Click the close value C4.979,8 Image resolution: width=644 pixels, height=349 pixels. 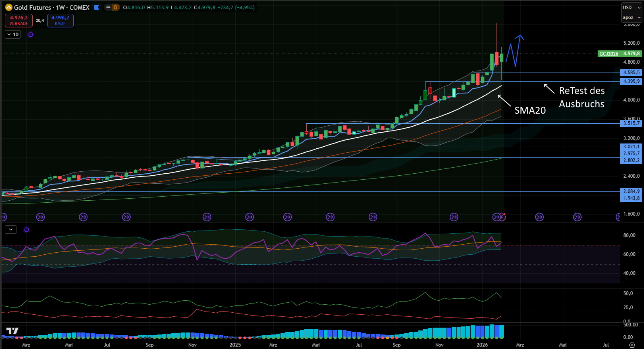(205, 7)
